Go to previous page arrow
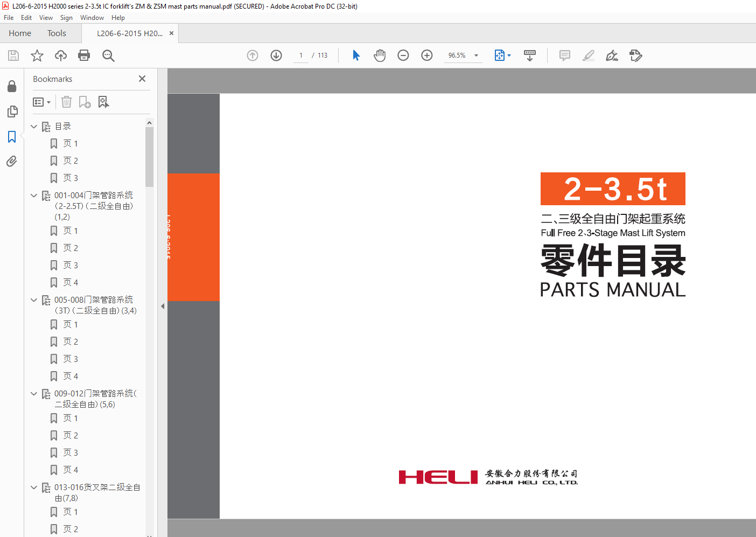This screenshot has width=756, height=537. (253, 55)
